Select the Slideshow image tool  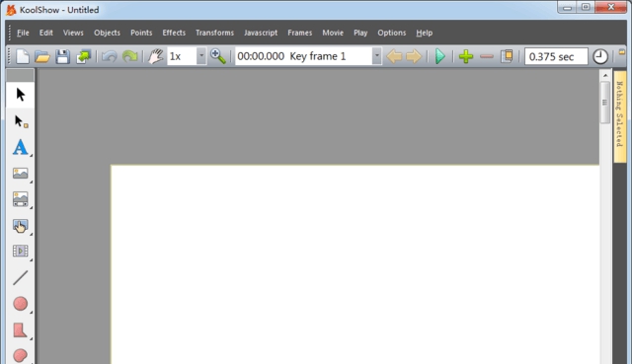[20, 199]
